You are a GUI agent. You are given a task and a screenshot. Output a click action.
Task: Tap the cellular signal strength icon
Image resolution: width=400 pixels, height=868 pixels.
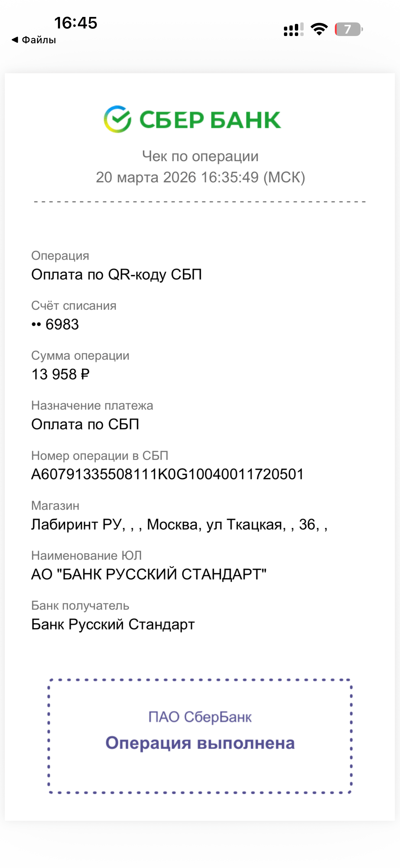point(293,29)
